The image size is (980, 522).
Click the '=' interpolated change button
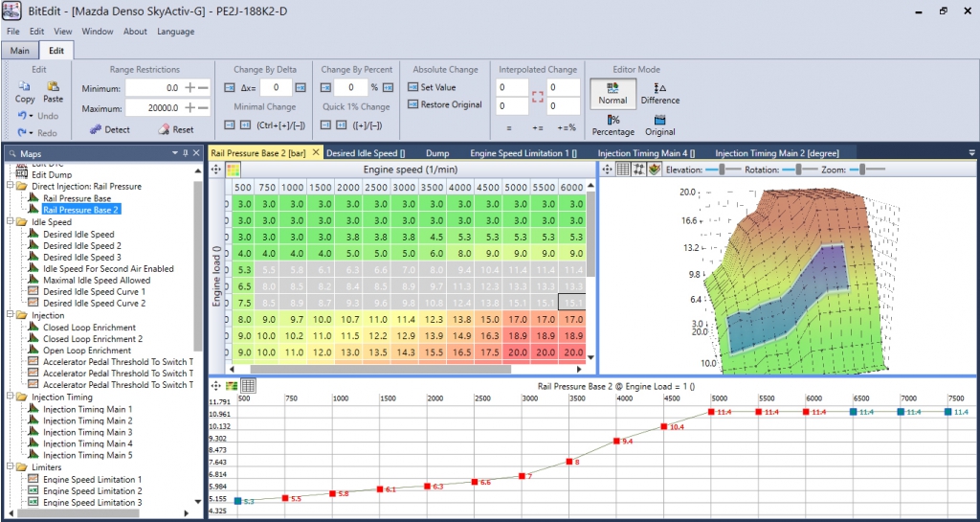coord(509,127)
